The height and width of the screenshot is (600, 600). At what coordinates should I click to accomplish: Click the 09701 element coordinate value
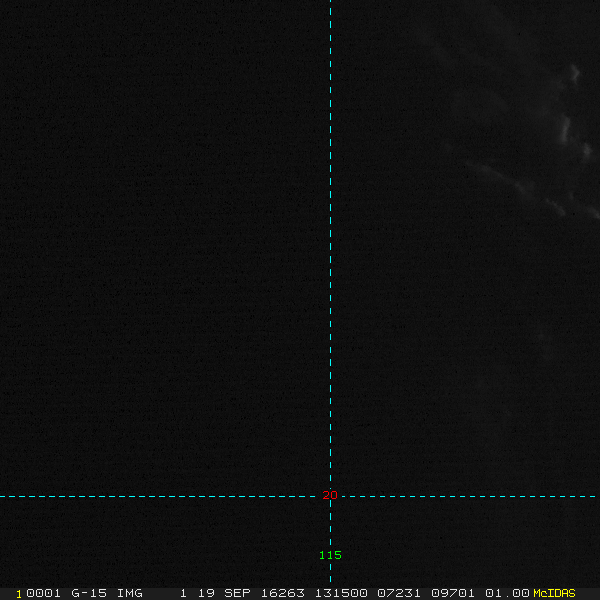click(x=451, y=593)
